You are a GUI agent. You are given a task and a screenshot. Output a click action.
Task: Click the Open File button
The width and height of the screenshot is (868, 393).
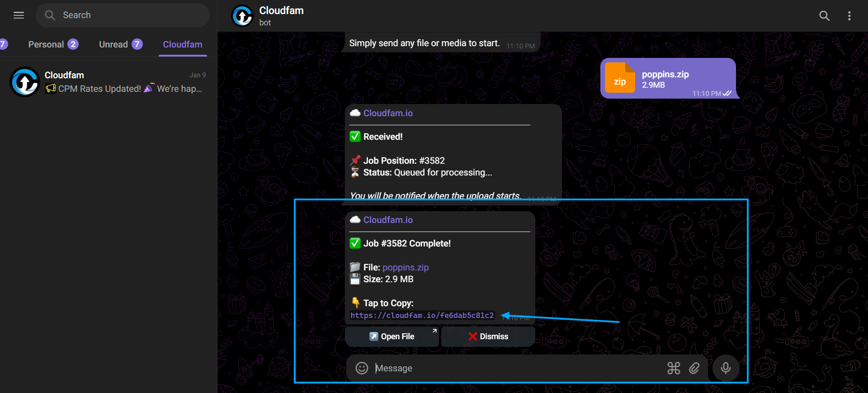click(392, 336)
